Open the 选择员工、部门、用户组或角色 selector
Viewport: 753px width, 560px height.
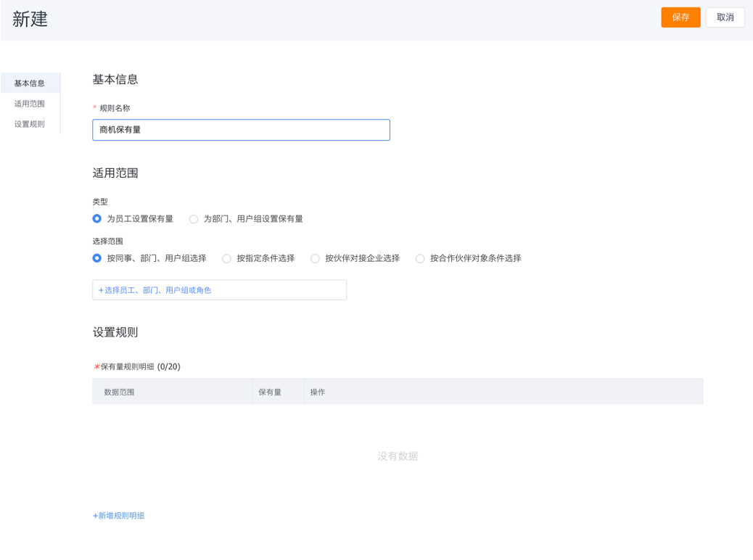click(219, 290)
